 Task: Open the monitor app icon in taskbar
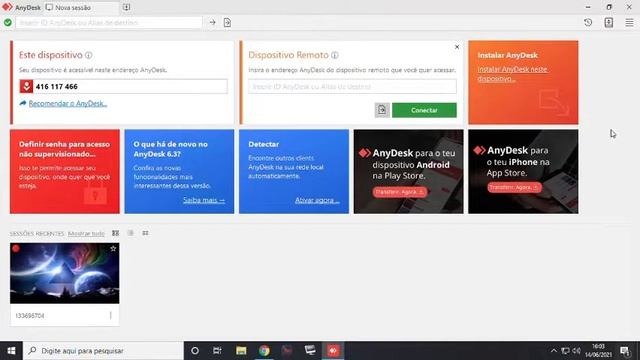310,351
